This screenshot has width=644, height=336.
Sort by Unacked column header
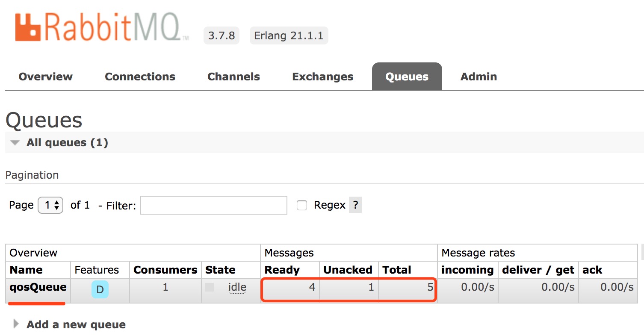tap(348, 270)
